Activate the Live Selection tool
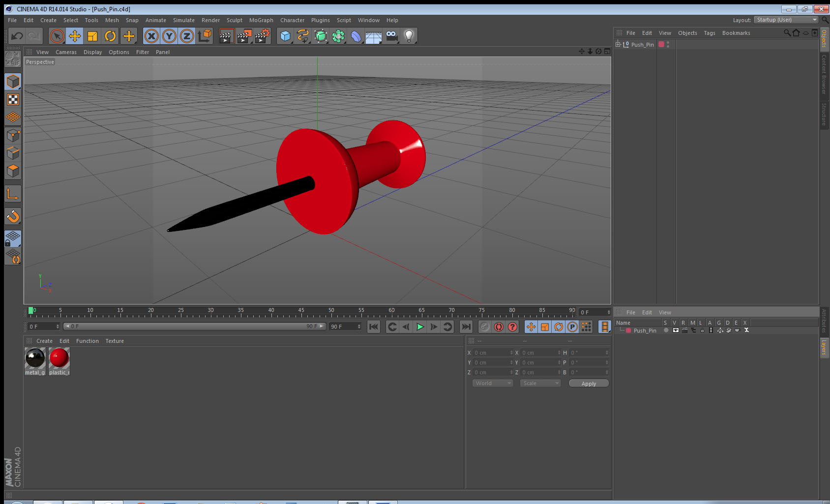830x504 pixels. 57,36
